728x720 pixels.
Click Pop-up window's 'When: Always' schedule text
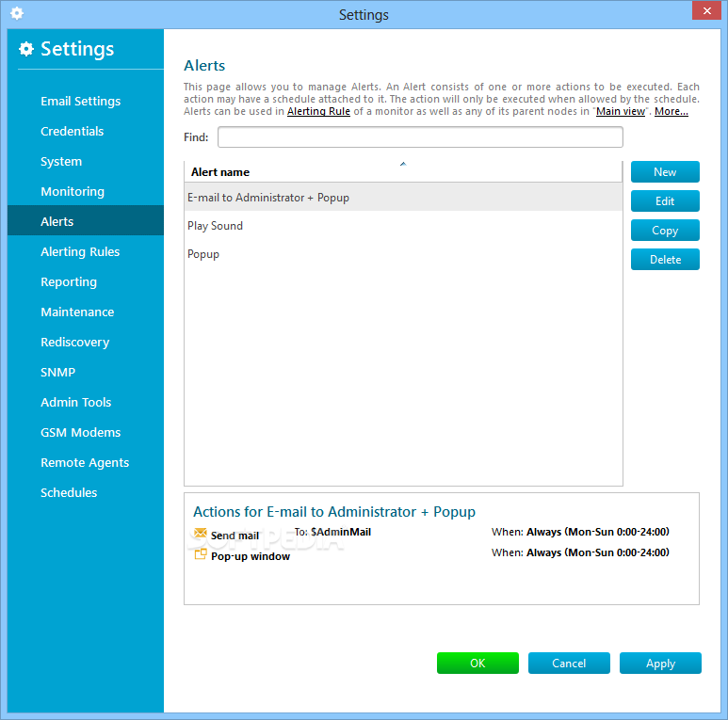tap(580, 552)
